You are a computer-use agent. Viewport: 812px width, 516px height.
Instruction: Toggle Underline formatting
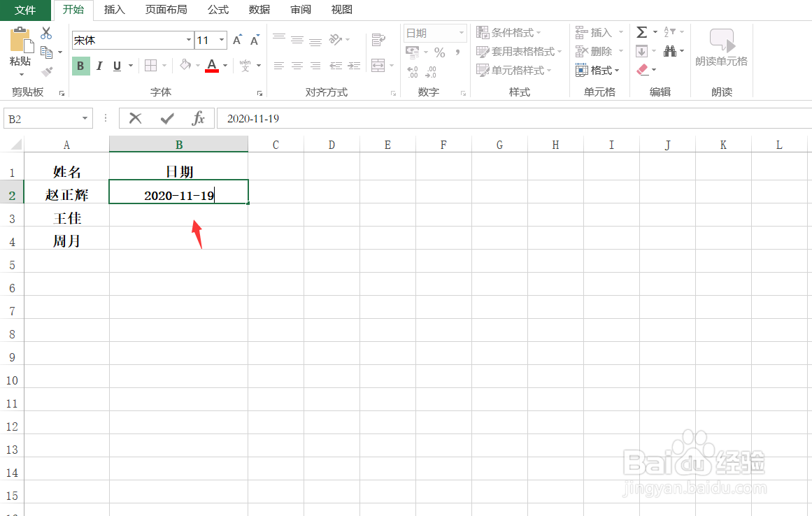coord(117,66)
